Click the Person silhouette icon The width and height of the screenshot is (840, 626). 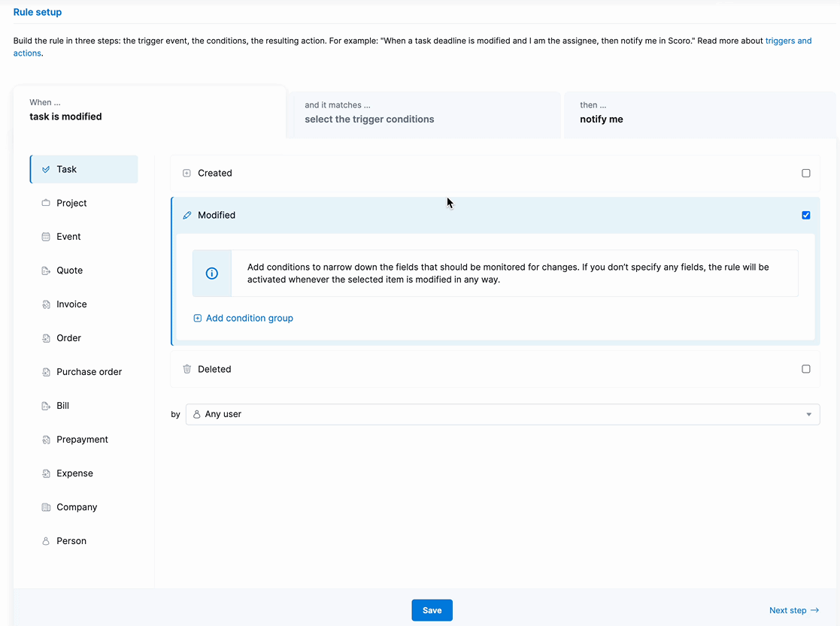(46, 541)
